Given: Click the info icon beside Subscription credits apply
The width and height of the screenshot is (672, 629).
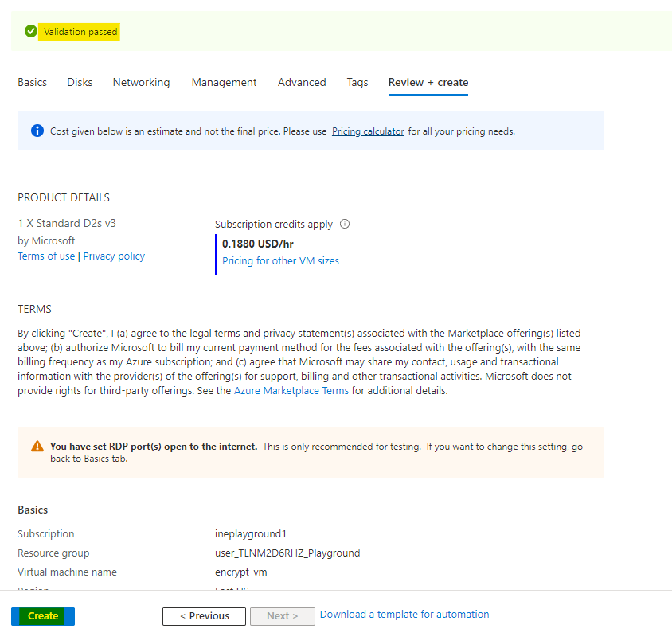Looking at the screenshot, I should [345, 225].
